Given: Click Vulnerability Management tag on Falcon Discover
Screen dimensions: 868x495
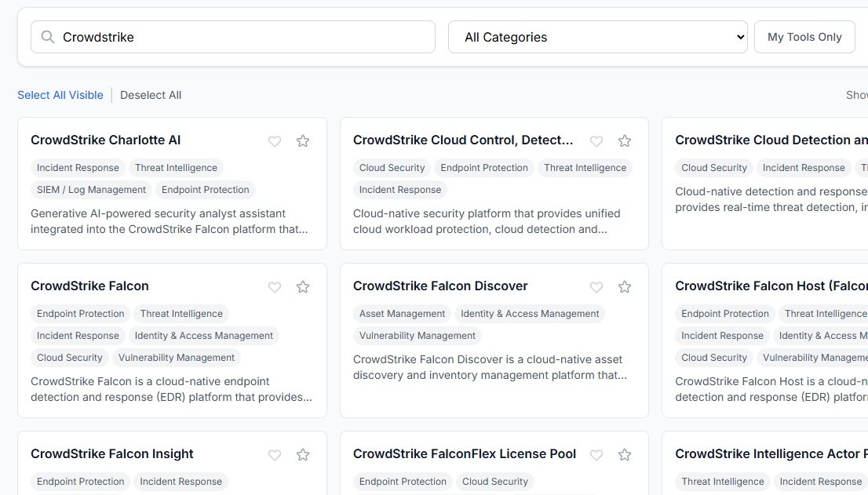Looking at the screenshot, I should 418,336.
